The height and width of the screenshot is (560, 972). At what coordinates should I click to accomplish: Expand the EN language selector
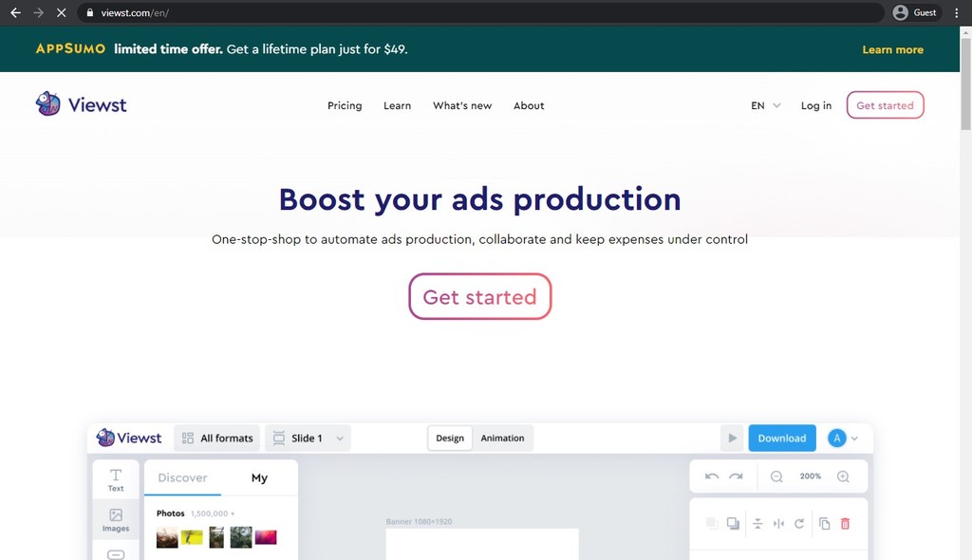tap(763, 105)
